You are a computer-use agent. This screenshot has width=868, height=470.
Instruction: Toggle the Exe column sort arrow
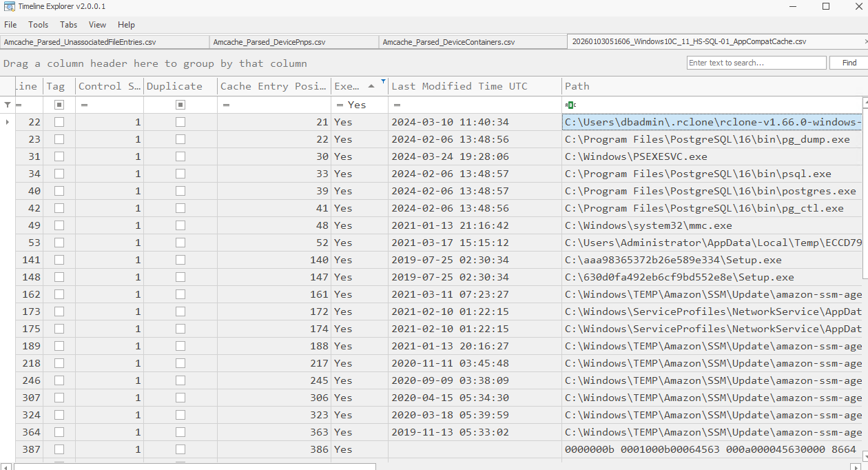[x=371, y=85]
